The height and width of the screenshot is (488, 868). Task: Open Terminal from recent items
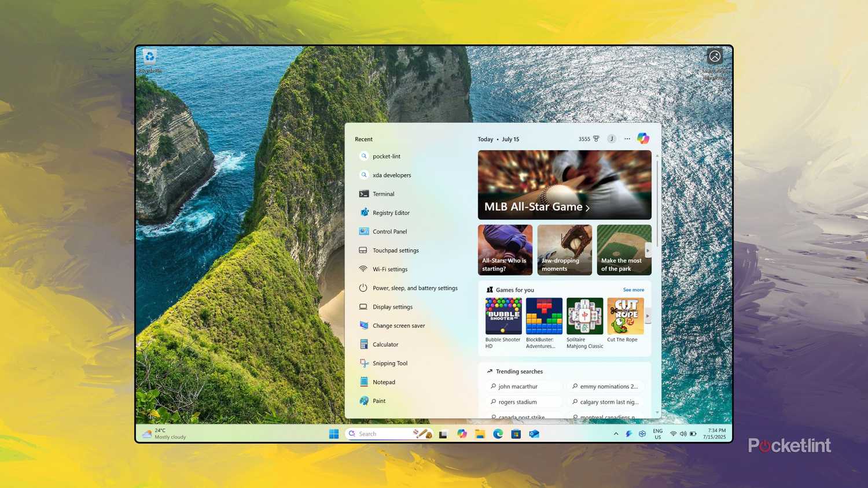click(x=383, y=194)
